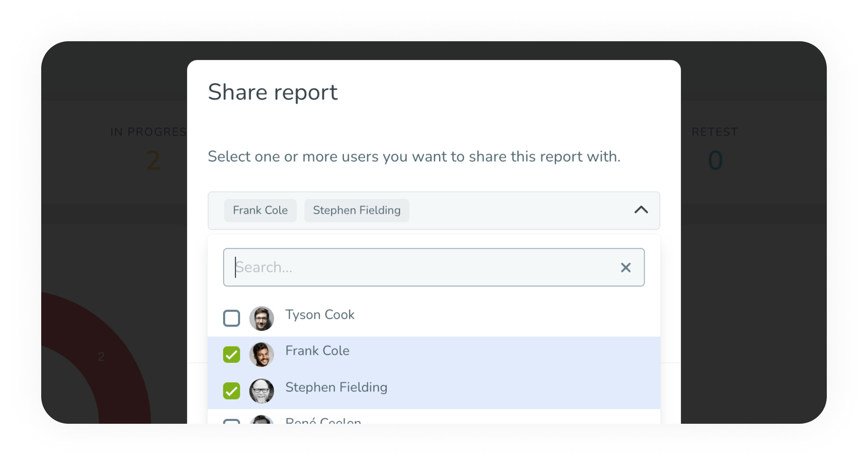Uncheck the Frank Cole checkbox
Image resolution: width=868 pixels, height=465 pixels.
[231, 354]
